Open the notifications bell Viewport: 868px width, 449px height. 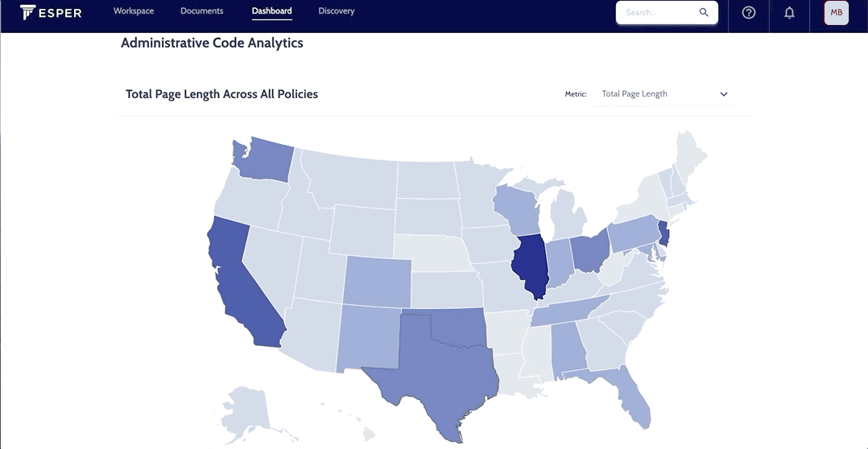789,13
